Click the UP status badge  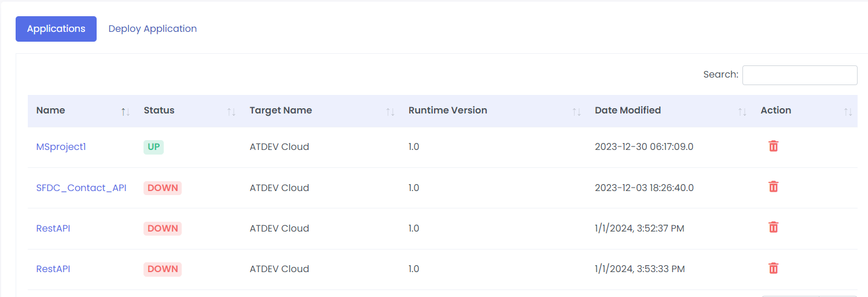(x=153, y=147)
